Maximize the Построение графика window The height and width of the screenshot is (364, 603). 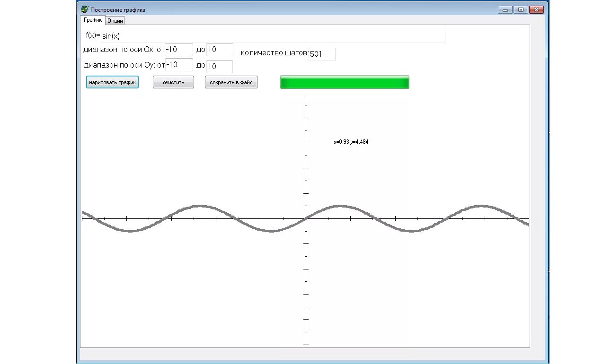coord(521,9)
